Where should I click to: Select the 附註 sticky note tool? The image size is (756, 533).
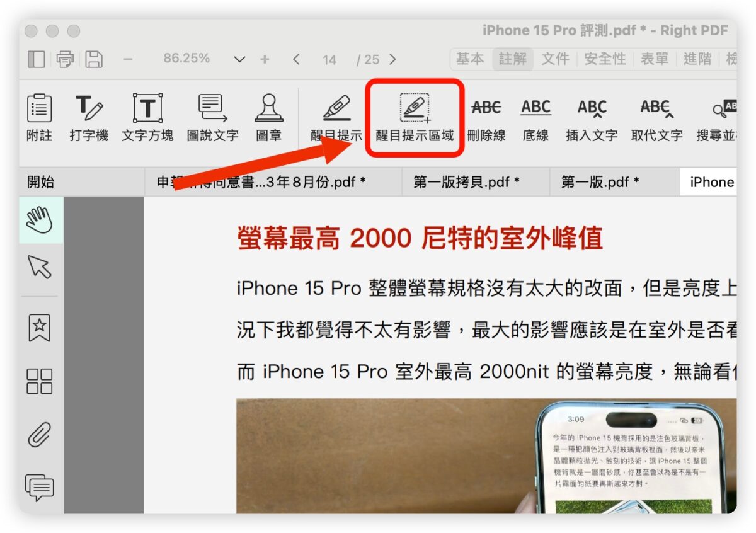(x=40, y=118)
